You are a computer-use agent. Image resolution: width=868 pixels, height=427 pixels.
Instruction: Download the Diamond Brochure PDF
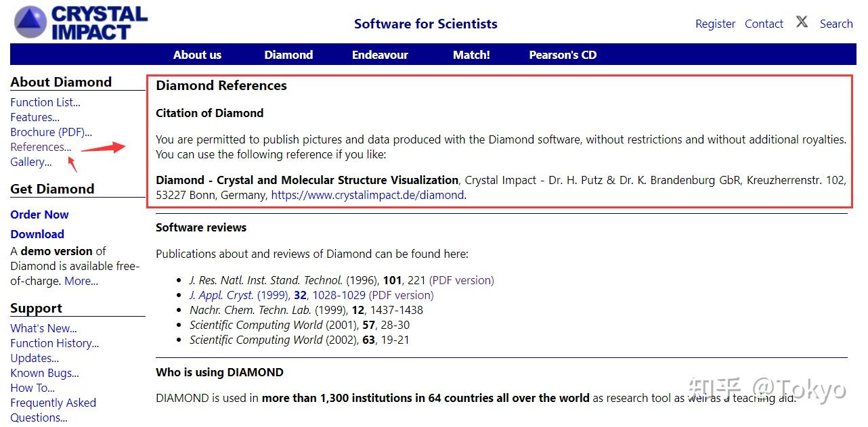(x=50, y=132)
